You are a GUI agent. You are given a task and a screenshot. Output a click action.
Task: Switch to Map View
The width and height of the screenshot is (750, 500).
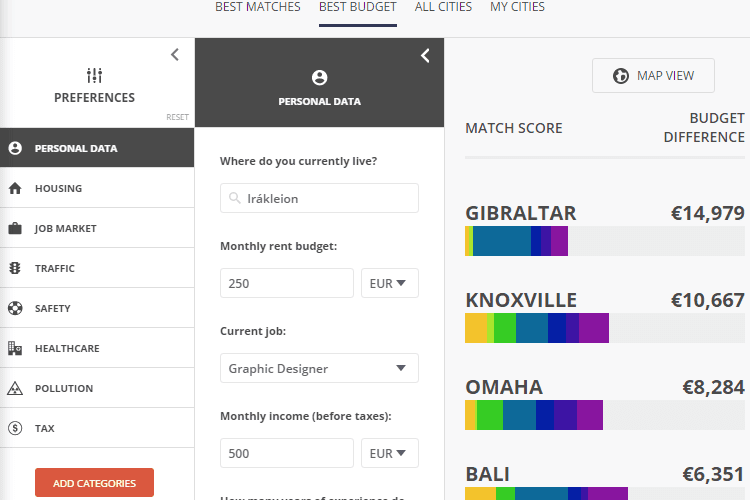653,76
